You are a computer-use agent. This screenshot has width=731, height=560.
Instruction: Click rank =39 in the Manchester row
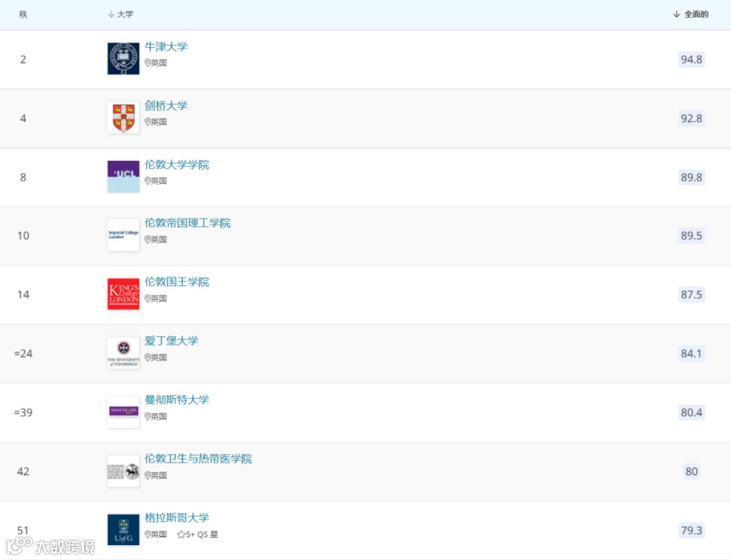pos(23,413)
